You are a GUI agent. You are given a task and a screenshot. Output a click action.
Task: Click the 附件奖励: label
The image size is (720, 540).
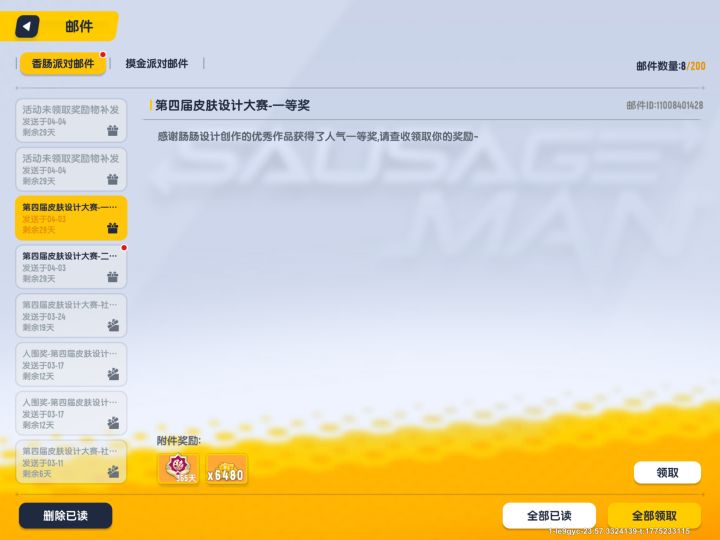click(179, 440)
